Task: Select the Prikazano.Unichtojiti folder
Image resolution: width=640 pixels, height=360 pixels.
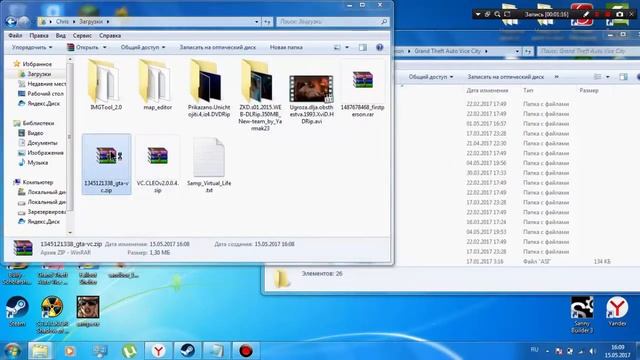Action: 209,89
